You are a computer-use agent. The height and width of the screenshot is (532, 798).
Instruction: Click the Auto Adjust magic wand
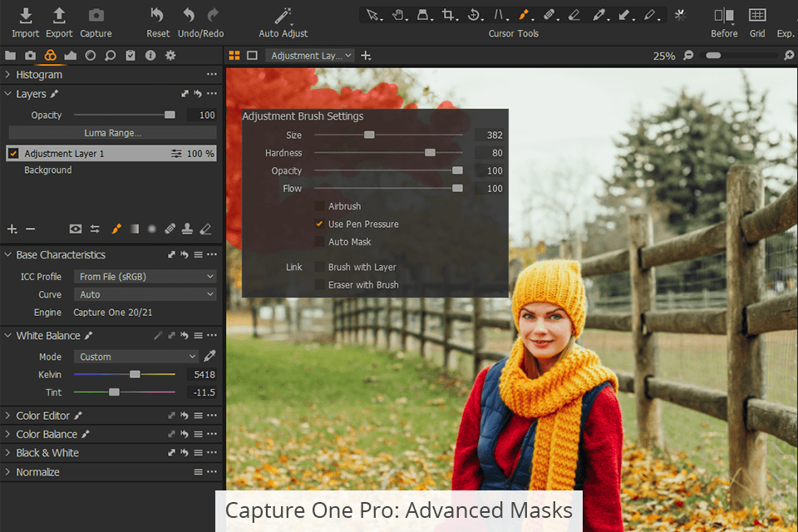click(x=283, y=16)
